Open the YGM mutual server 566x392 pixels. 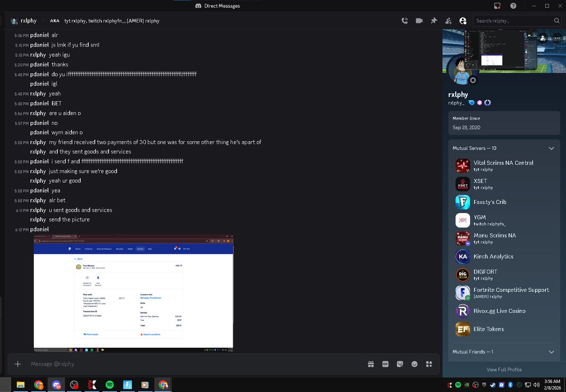[x=504, y=220]
